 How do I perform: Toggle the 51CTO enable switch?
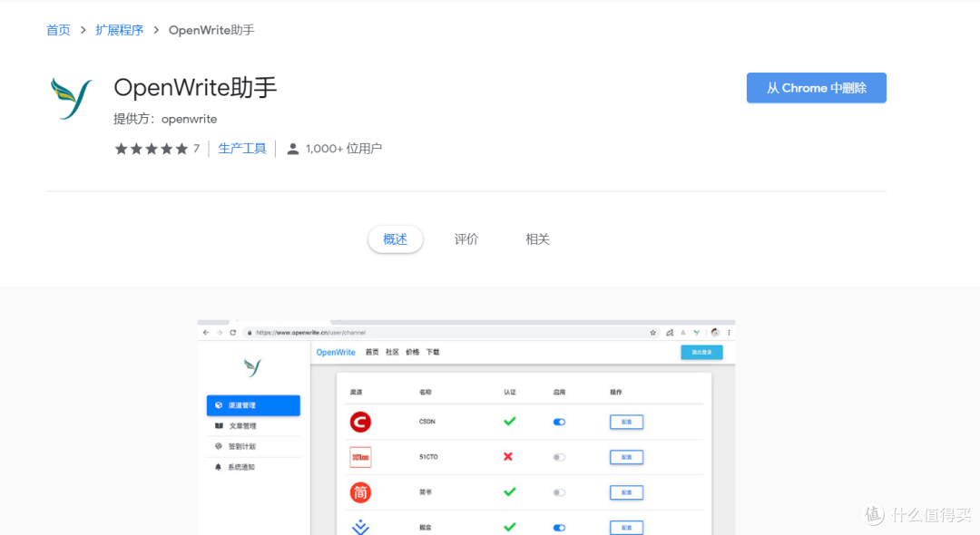(559, 457)
